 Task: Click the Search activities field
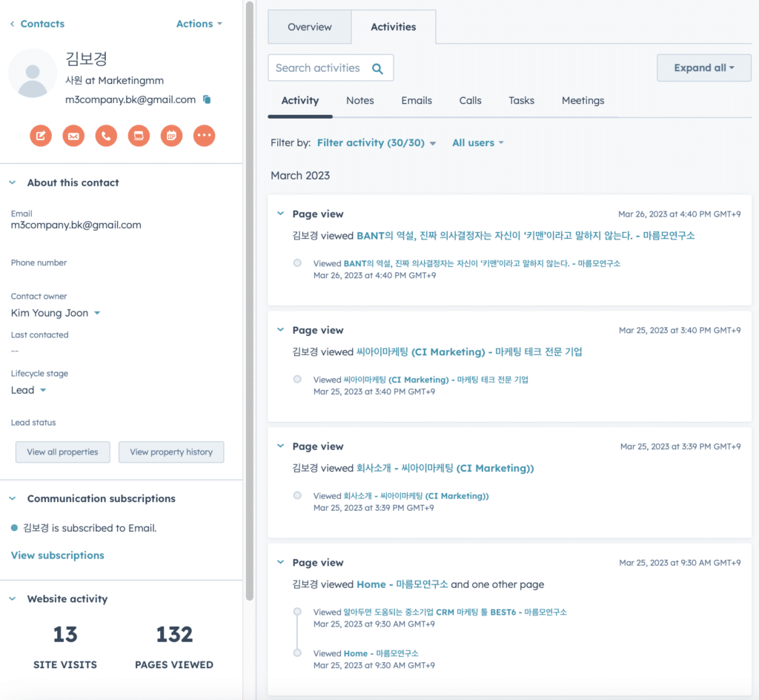click(331, 67)
